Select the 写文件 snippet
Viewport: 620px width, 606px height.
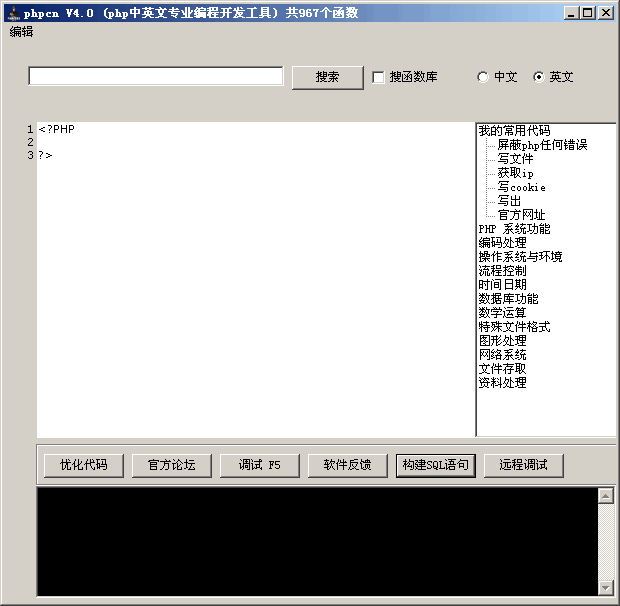click(x=515, y=159)
